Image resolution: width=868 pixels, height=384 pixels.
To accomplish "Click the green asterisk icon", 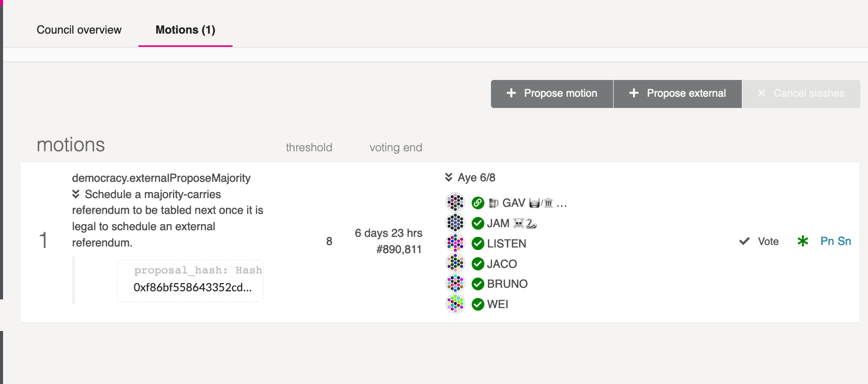I will pyautogui.click(x=803, y=241).
